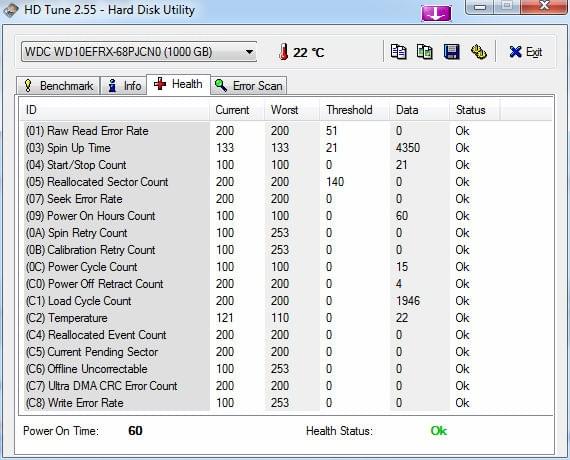Save screenshot with floppy disk icon
Image resolution: width=570 pixels, height=460 pixels.
tap(451, 52)
